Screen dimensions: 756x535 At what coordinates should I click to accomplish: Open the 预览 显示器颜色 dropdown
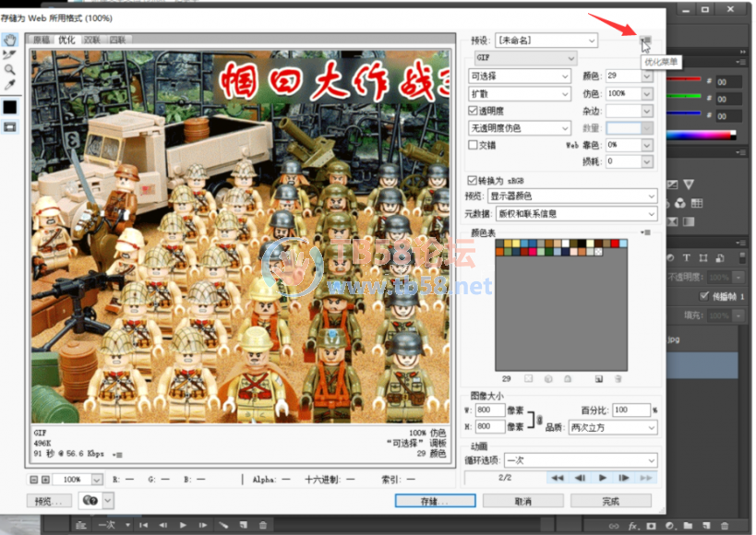pos(572,196)
